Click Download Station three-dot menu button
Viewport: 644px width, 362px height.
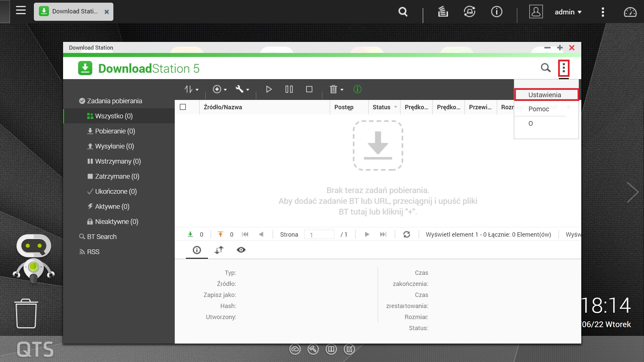[564, 68]
